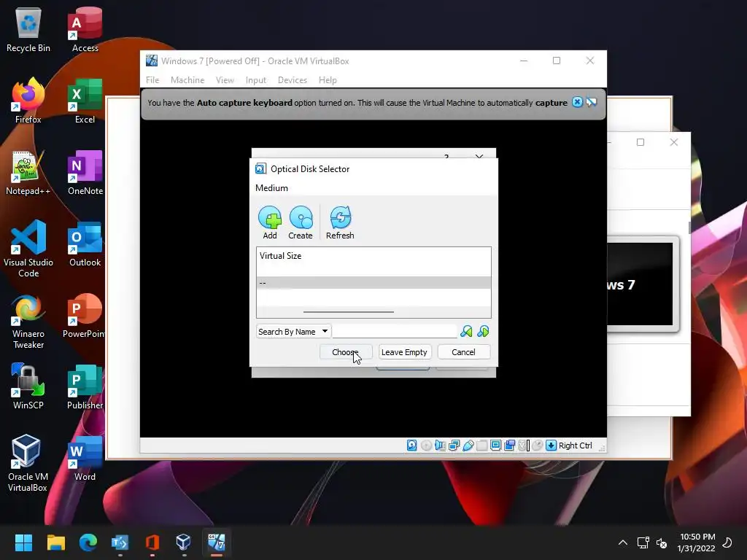Select the Oracle VM VirtualBox desktop icon
Screen dimensions: 747x560
pyautogui.click(x=27, y=463)
